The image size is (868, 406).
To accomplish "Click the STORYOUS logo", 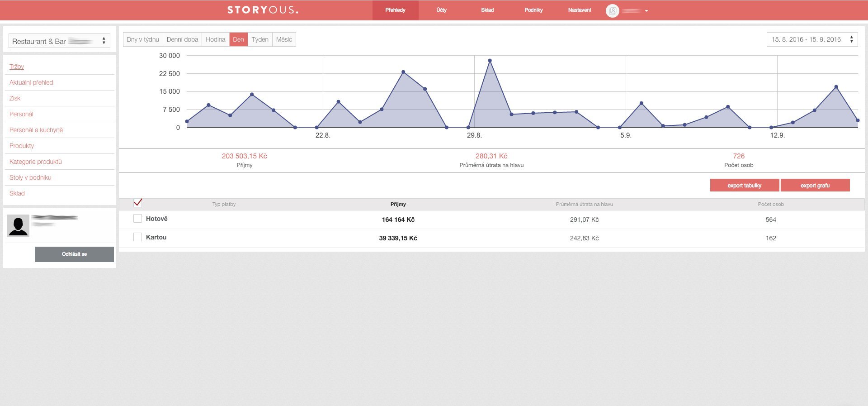I will [263, 10].
